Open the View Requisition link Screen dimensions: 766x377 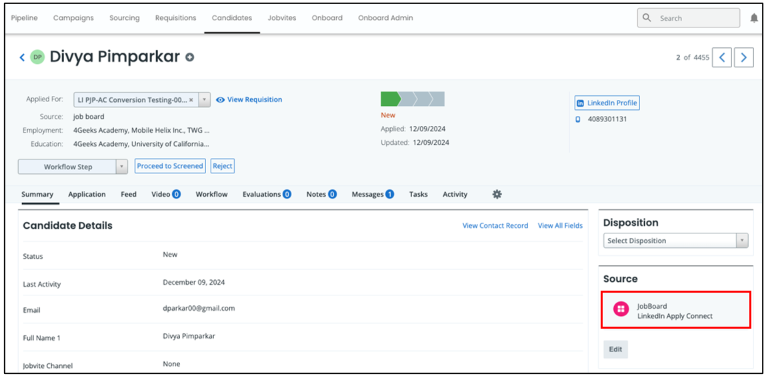coord(255,100)
